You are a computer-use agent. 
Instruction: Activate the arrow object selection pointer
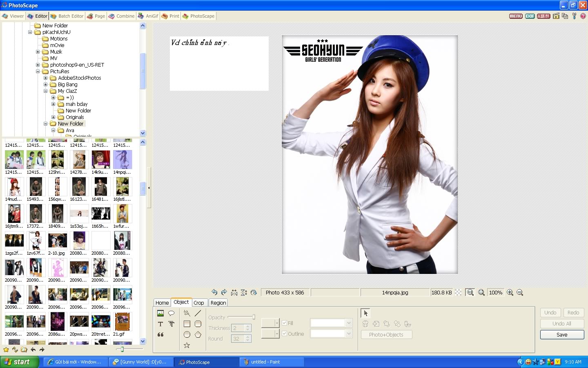tap(365, 313)
